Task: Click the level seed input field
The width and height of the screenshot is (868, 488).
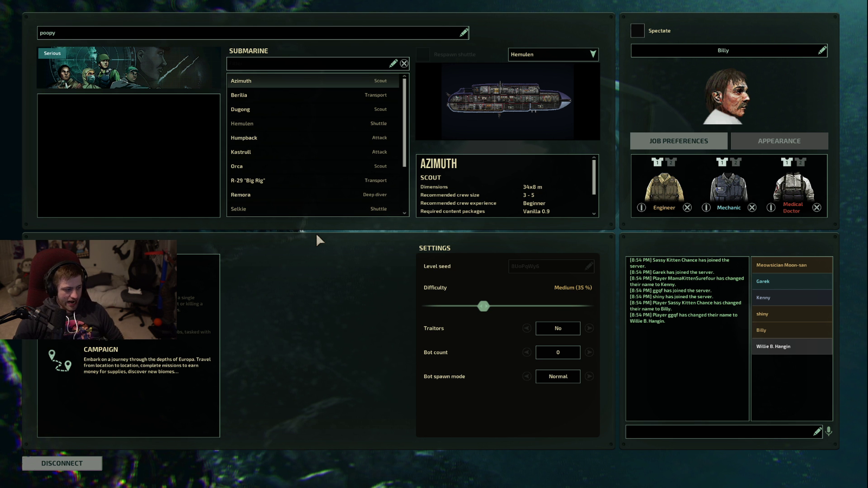Action: pos(551,266)
